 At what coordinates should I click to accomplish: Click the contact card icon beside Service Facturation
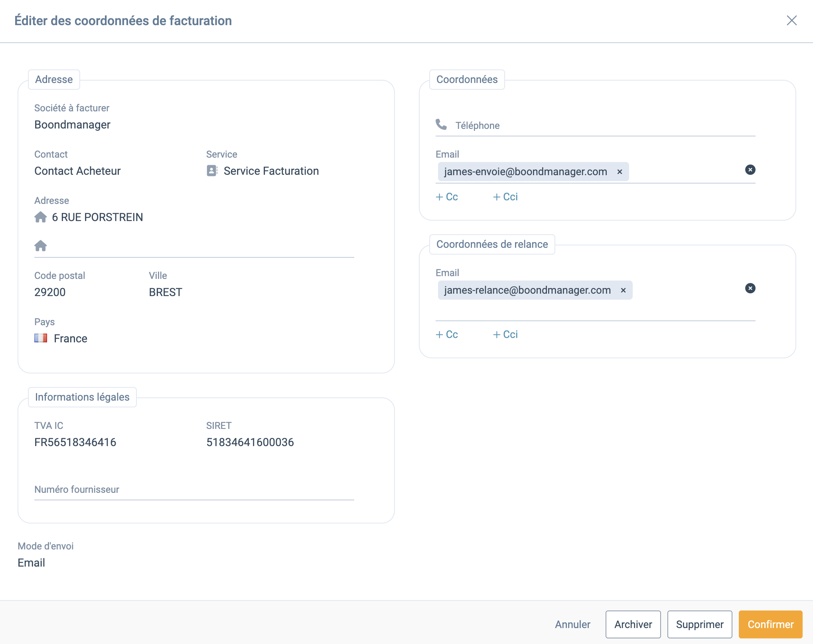click(212, 171)
